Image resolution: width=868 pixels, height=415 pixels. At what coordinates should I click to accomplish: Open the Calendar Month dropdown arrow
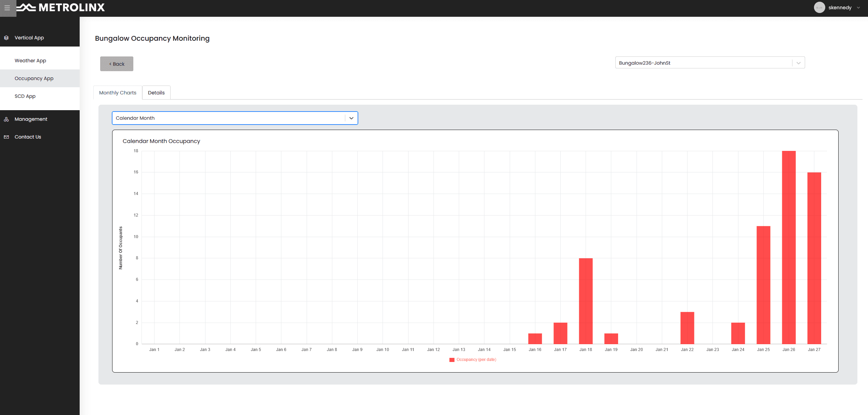coord(351,118)
